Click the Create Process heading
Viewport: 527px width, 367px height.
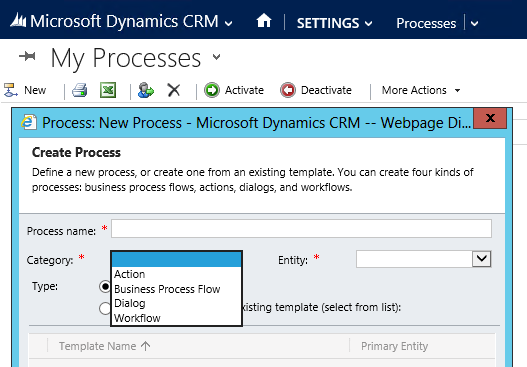click(76, 153)
